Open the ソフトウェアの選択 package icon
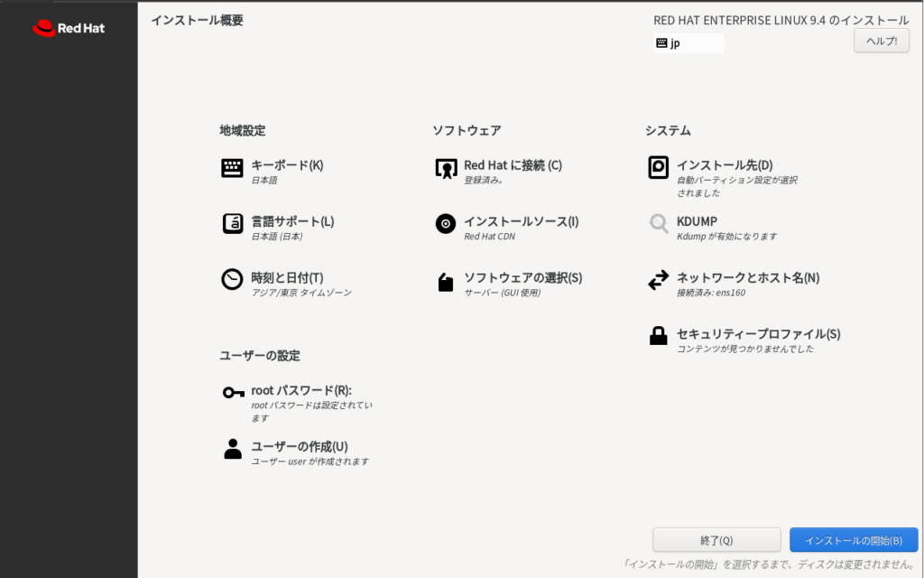 pyautogui.click(x=446, y=282)
